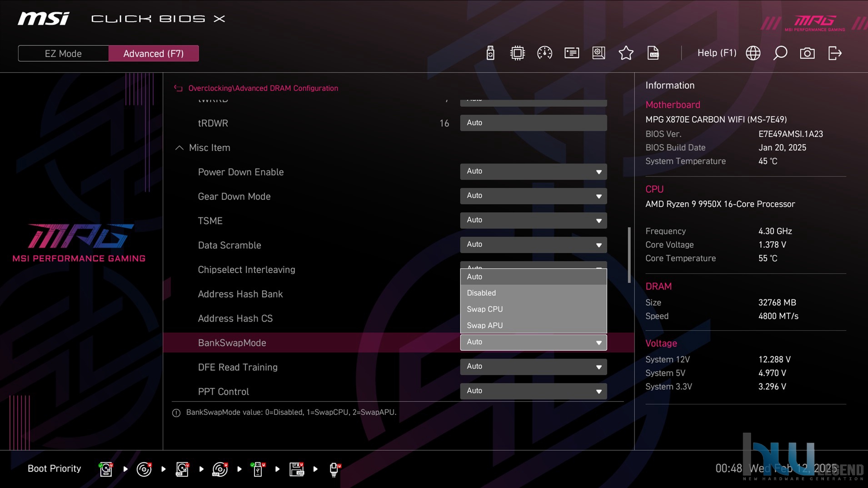Click the Voltage information heading
This screenshot has height=488, width=868.
(661, 344)
